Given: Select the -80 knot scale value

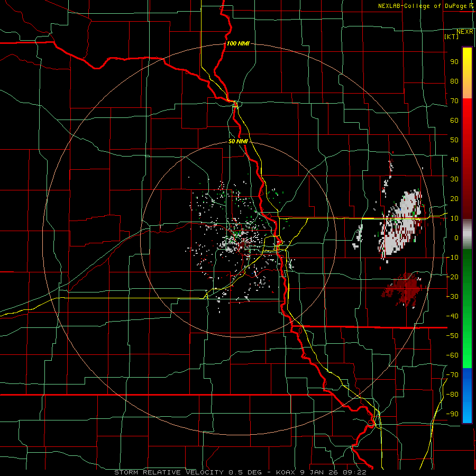Looking at the screenshot, I should point(452,395).
